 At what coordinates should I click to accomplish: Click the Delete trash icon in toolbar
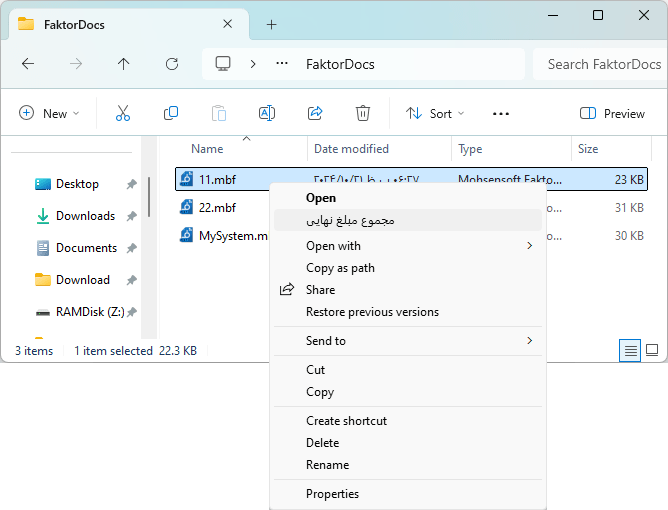(363, 114)
